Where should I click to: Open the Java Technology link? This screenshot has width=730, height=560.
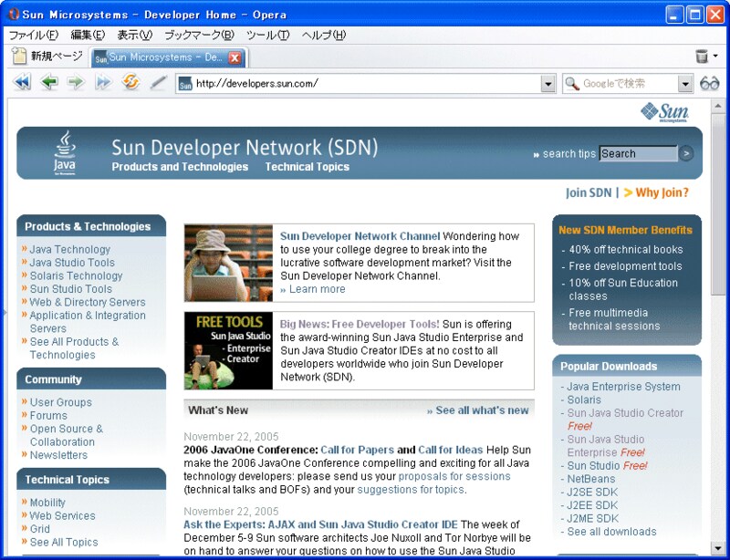click(x=69, y=249)
